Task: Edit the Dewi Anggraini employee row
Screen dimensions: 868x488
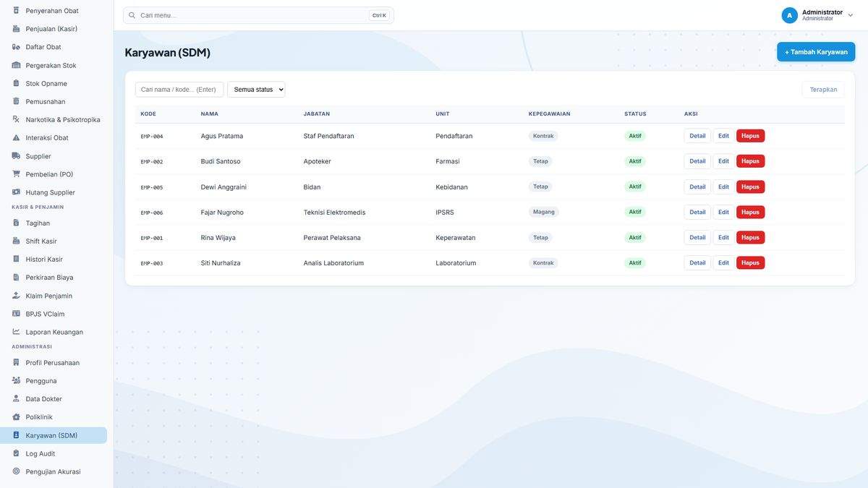Action: click(723, 187)
